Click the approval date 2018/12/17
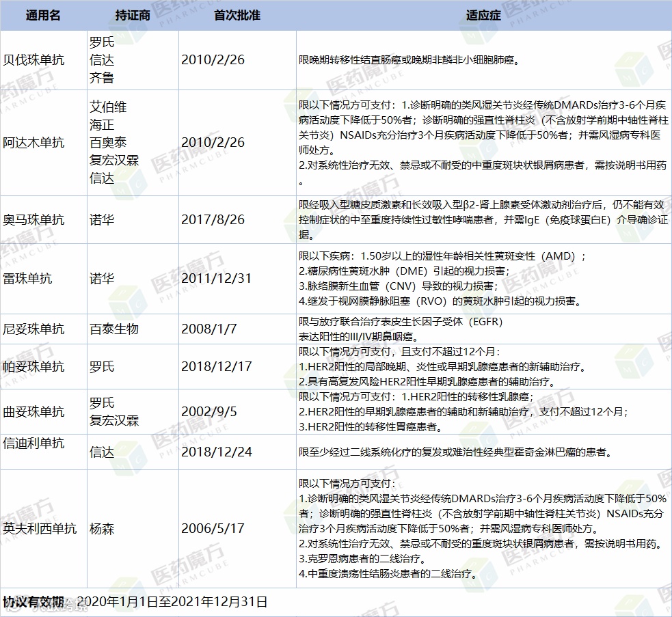672x617 pixels. tap(217, 366)
